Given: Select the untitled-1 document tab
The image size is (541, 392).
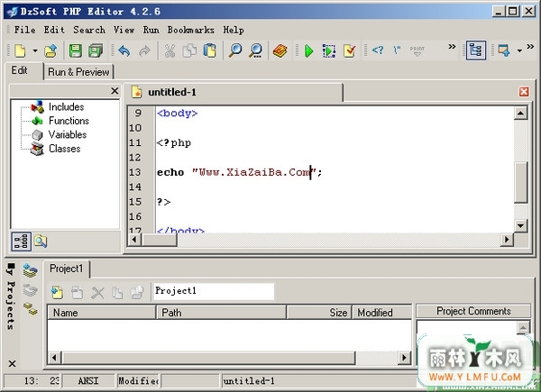Looking at the screenshot, I should (234, 92).
